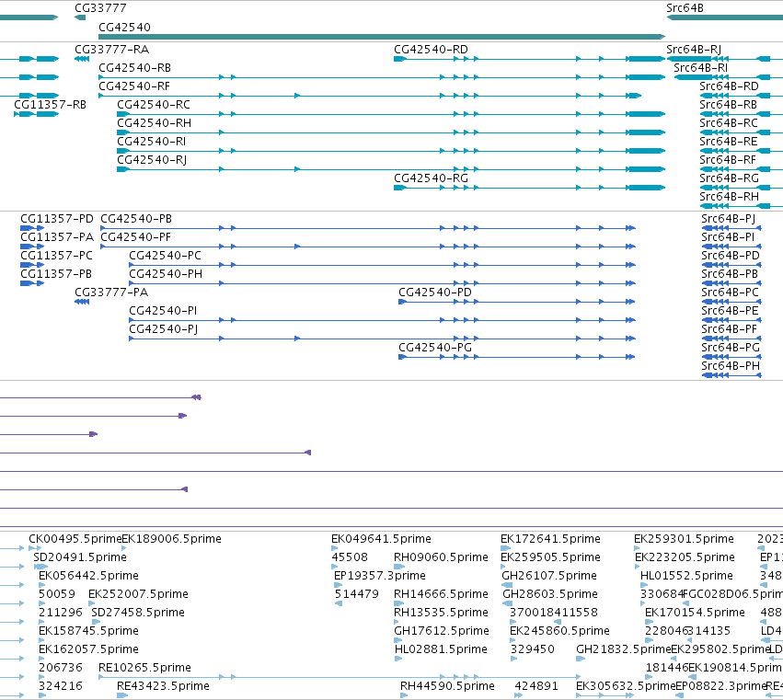This screenshot has height=700, width=783.
Task: Click EST label RE43423.5prime
Action: coord(163,686)
